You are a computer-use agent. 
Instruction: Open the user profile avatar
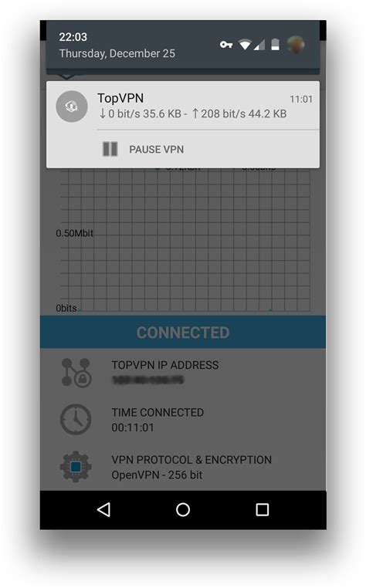coord(296,45)
